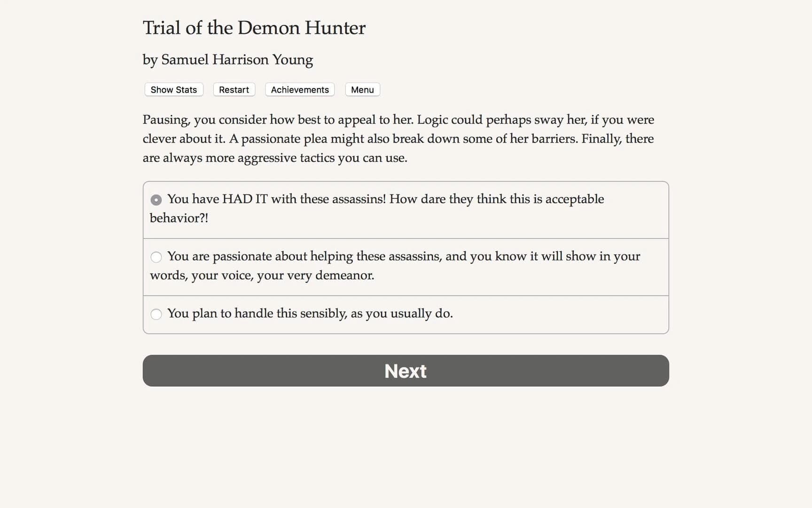Choose the passionate plea option
This screenshot has width=812, height=508.
click(395, 266)
